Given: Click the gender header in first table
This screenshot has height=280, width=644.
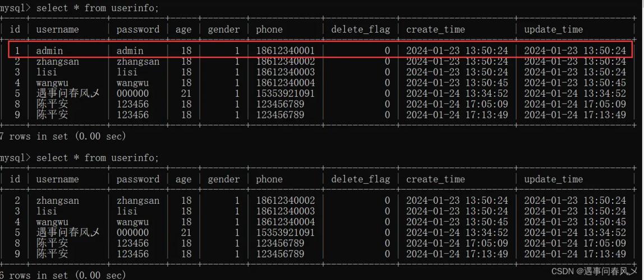Looking at the screenshot, I should coord(224,29).
